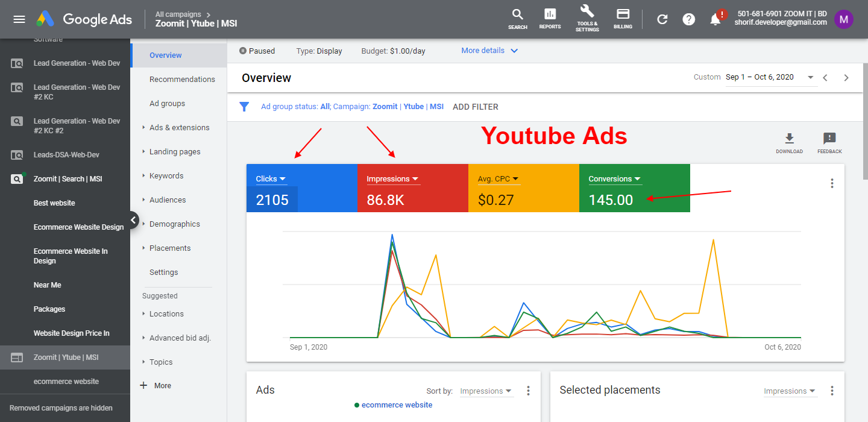The height and width of the screenshot is (422, 868).
Task: Open the scorecard three-dot menu
Action: [x=832, y=183]
